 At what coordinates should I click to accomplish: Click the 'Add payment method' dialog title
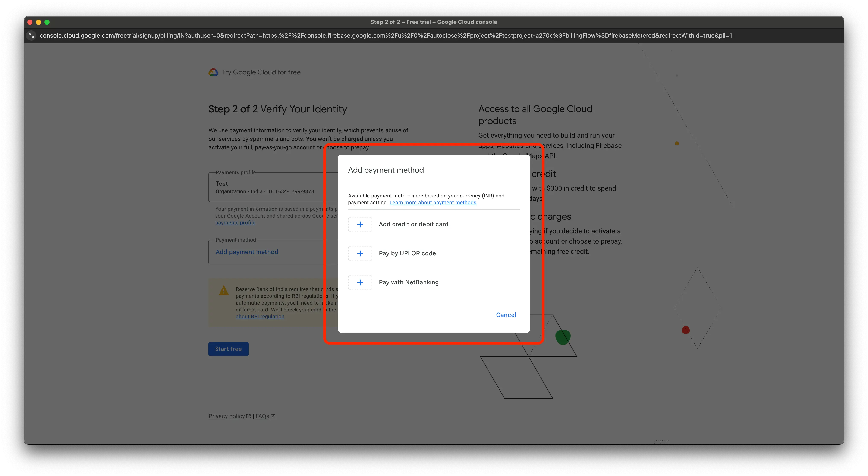(x=386, y=170)
